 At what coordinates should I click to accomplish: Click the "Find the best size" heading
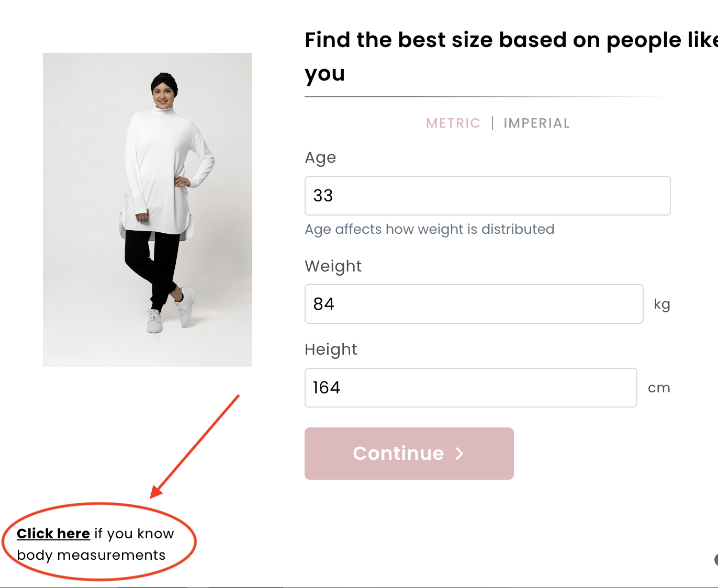[511, 56]
